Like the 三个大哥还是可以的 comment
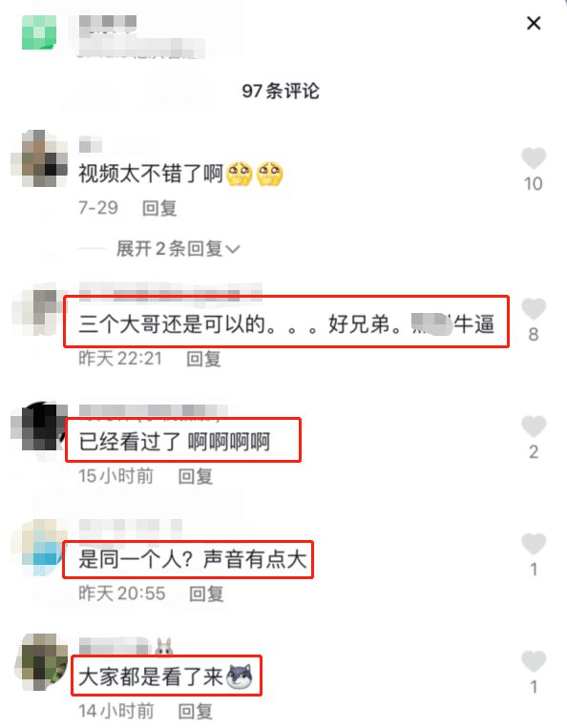Screen dimensions: 567x728 (x=534, y=309)
